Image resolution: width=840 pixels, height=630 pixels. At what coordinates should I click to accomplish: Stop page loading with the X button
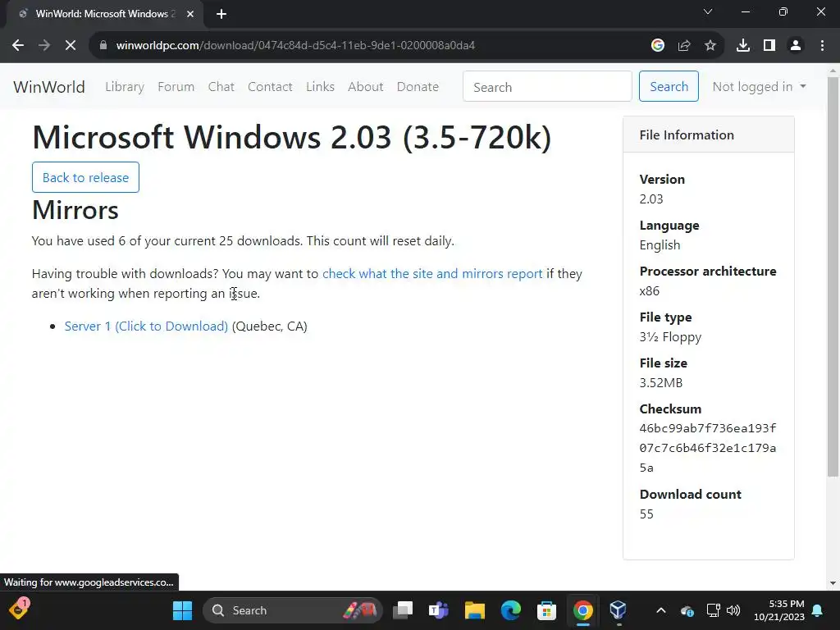click(71, 46)
